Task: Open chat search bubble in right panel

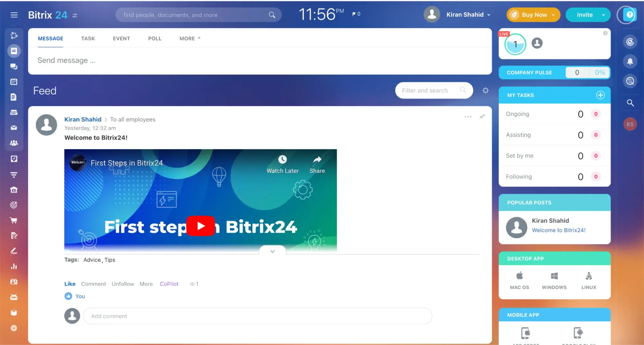Action: (x=630, y=81)
